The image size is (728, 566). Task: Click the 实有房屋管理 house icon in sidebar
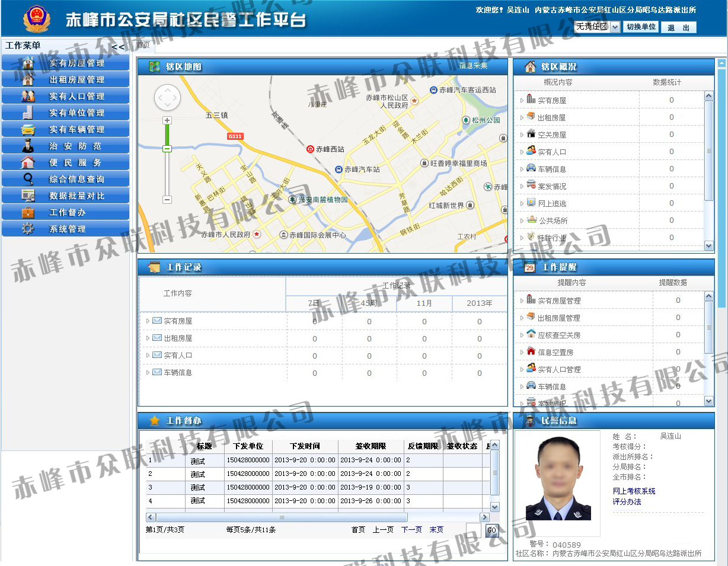pyautogui.click(x=27, y=63)
